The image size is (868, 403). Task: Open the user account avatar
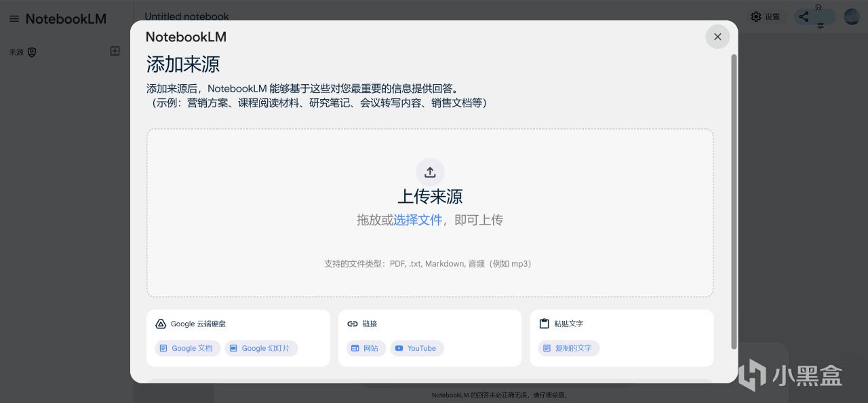point(852,16)
